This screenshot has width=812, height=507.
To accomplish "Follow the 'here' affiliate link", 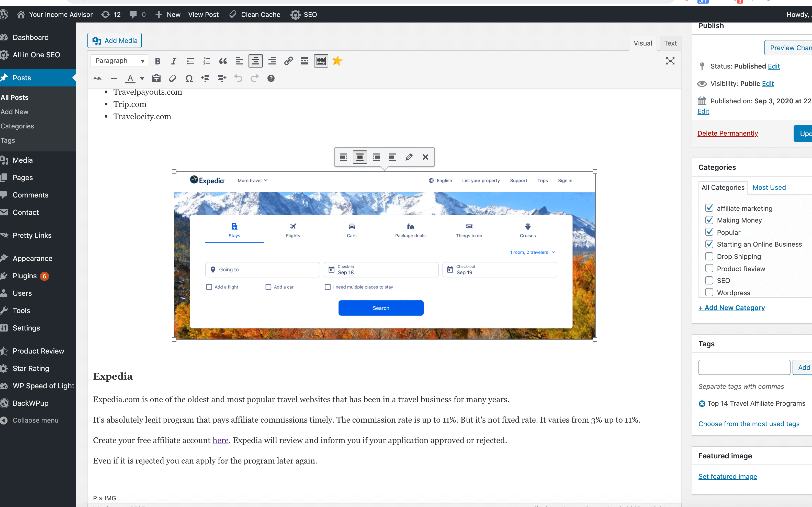I will (x=220, y=440).
